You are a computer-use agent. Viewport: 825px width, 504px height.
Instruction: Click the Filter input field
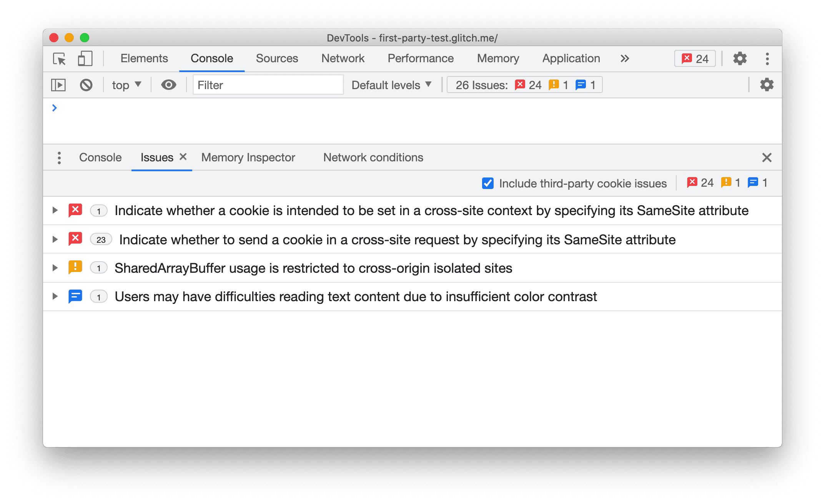click(x=264, y=84)
